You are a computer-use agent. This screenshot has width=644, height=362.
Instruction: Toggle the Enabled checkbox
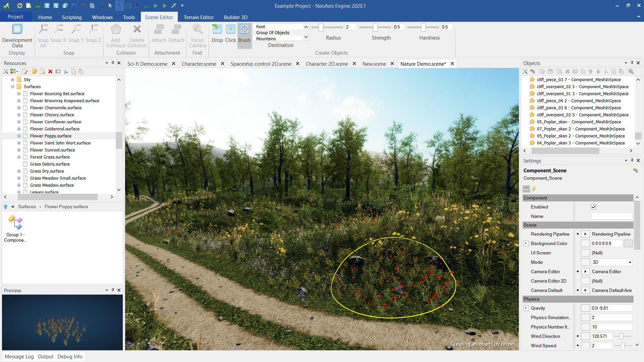[594, 207]
